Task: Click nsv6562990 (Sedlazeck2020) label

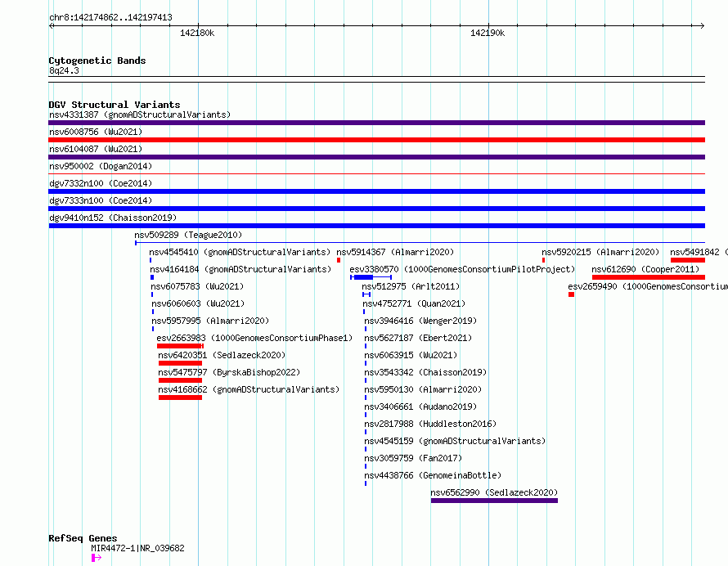Action: [494, 492]
